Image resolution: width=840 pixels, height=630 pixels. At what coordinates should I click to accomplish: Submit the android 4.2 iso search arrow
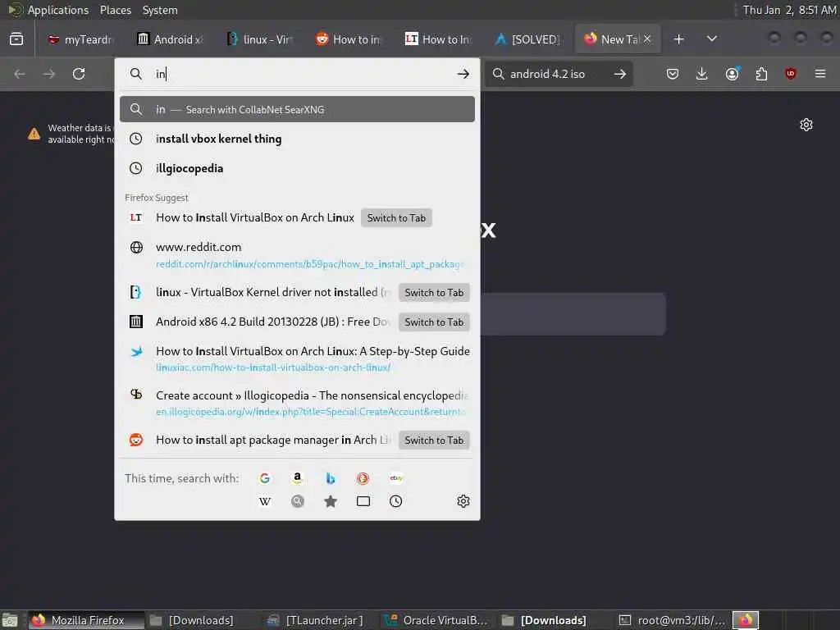tap(620, 74)
